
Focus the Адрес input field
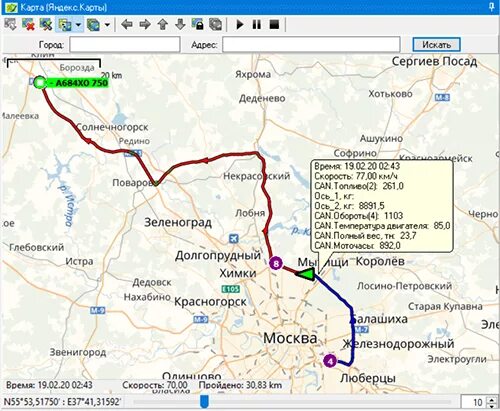pos(311,44)
